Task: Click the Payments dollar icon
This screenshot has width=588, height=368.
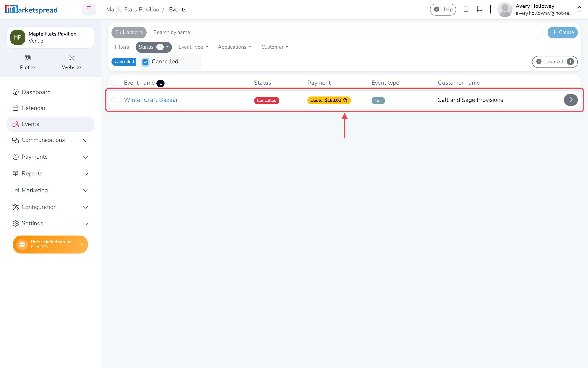Action: [16, 157]
